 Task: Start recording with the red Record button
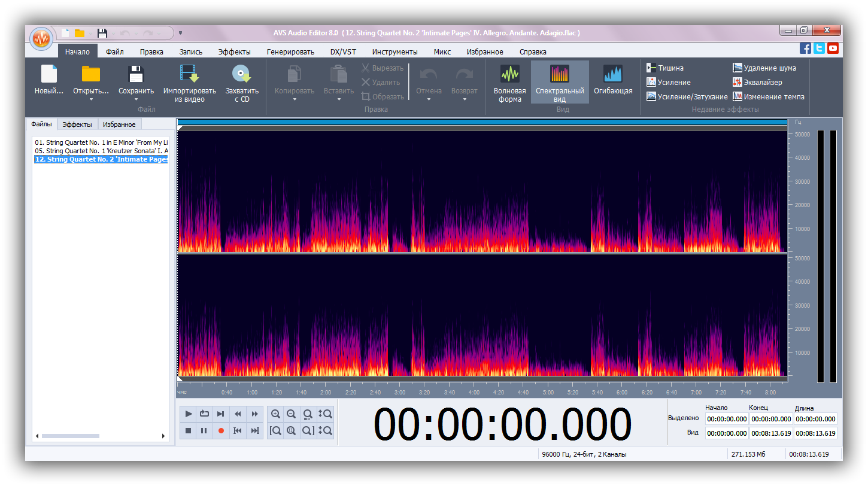pos(221,430)
